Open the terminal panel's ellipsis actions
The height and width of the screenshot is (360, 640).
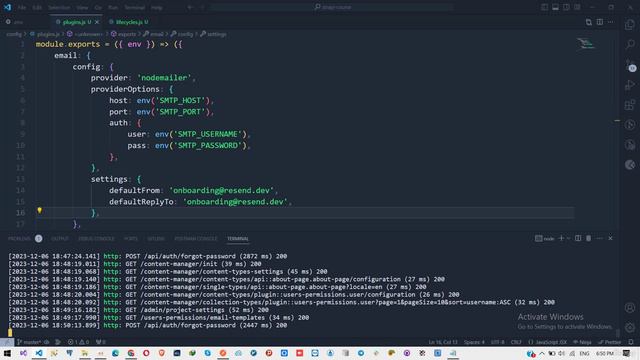(x=600, y=238)
